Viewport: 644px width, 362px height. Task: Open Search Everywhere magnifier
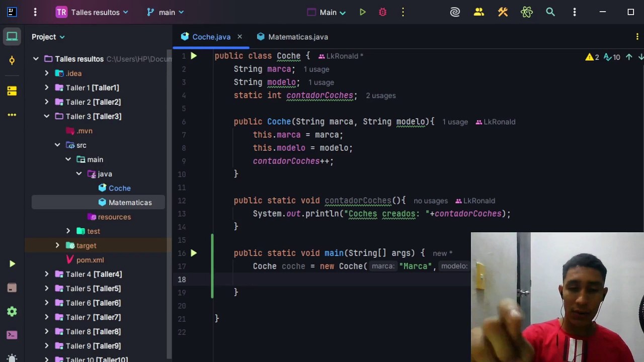point(550,12)
